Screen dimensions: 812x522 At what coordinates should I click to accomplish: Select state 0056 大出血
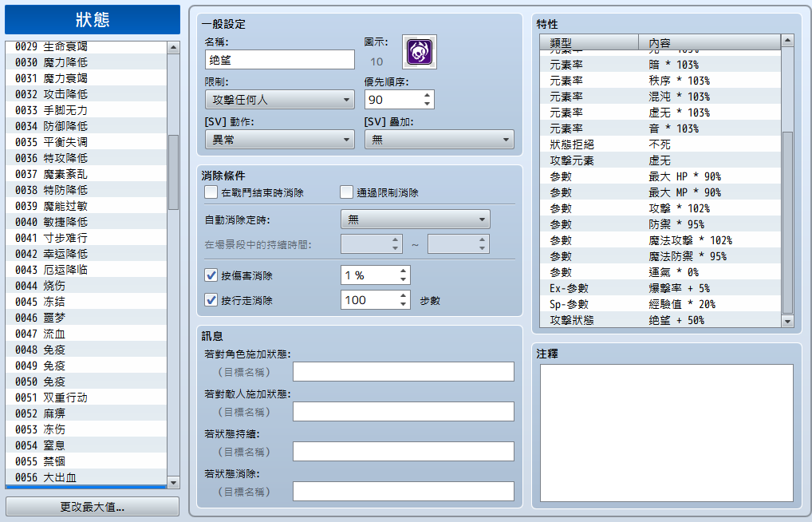(x=86, y=477)
